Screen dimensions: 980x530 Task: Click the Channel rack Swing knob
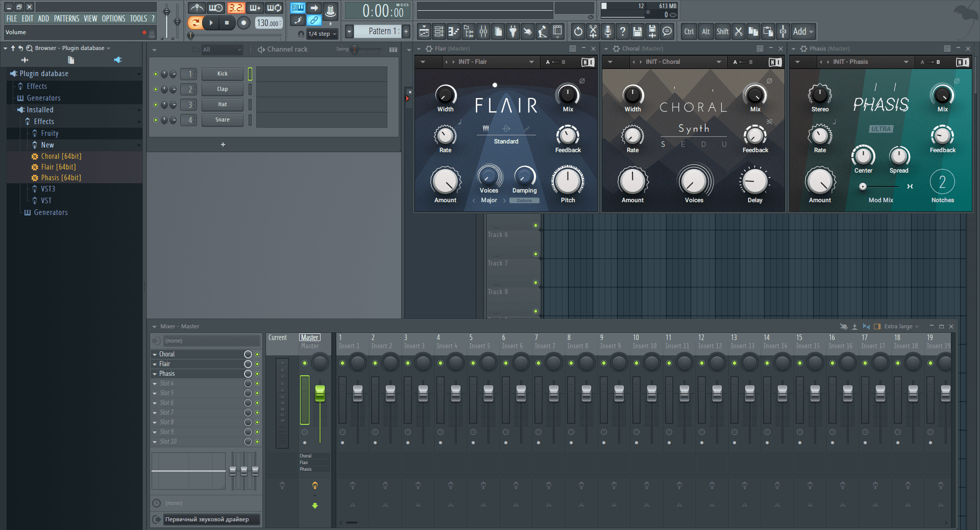click(x=354, y=50)
